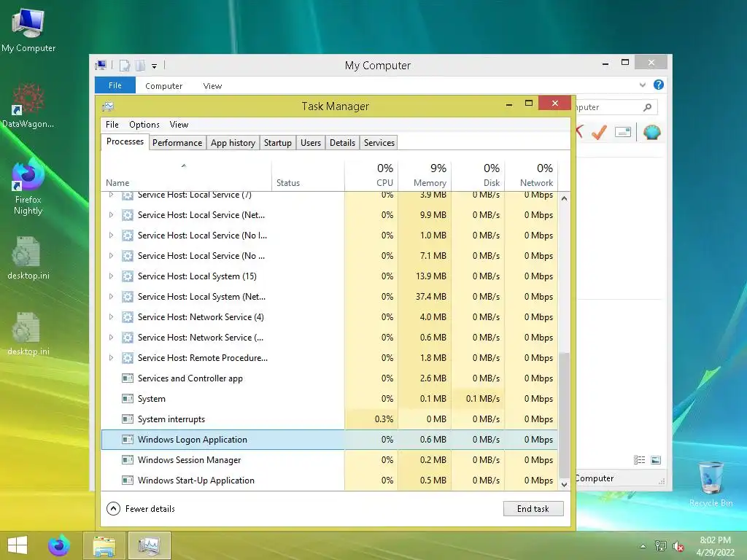Click the process list scroll down arrow
This screenshot has height=560, width=747.
click(564, 485)
